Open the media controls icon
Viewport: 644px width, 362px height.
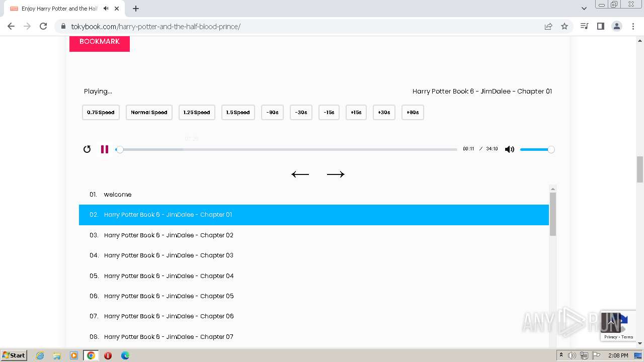click(x=584, y=26)
